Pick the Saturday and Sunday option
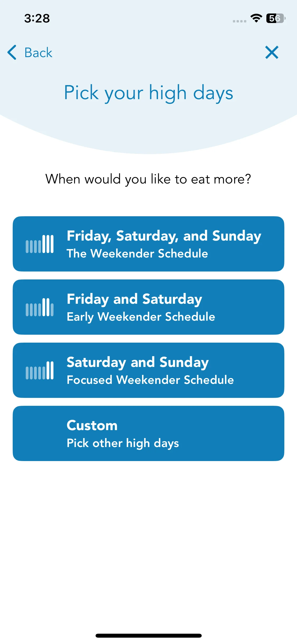Viewport: 297px width, 644px height. 138,362
